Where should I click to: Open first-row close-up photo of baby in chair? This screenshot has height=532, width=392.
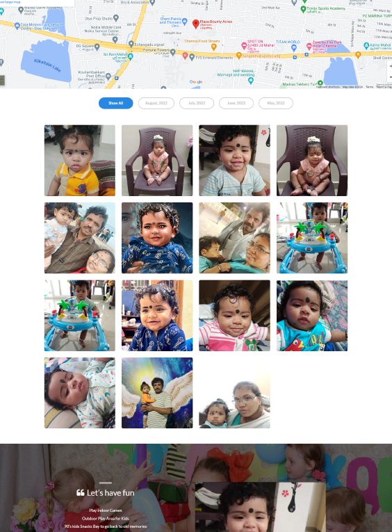click(312, 161)
